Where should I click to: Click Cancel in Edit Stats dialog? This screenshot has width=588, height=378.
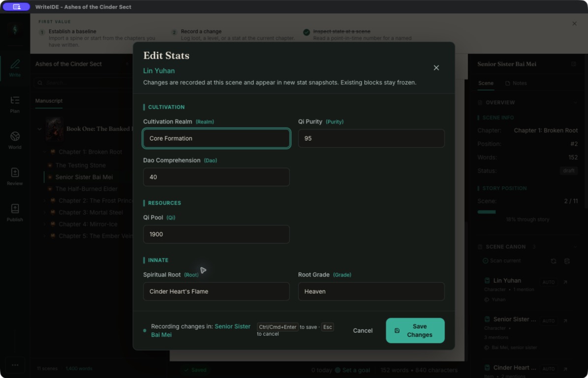pyautogui.click(x=363, y=331)
